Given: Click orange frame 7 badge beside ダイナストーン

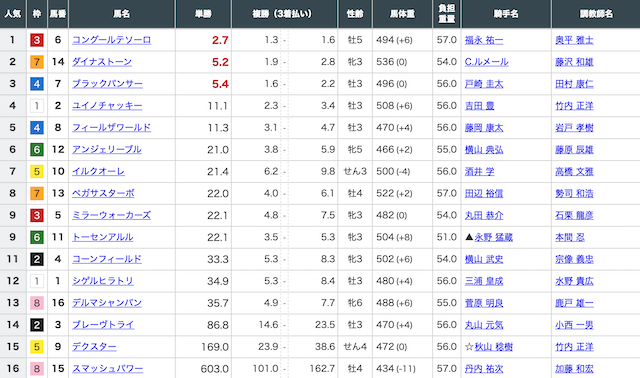Looking at the screenshot, I should coord(37,62).
